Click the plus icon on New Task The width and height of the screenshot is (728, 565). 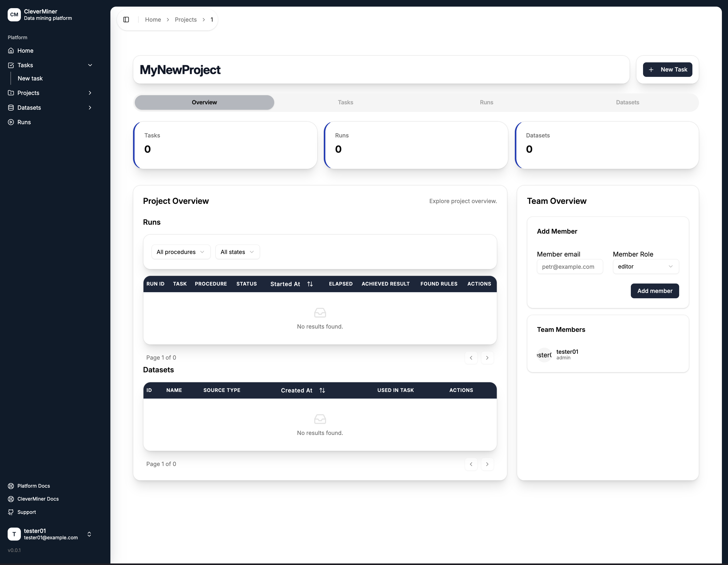point(651,70)
